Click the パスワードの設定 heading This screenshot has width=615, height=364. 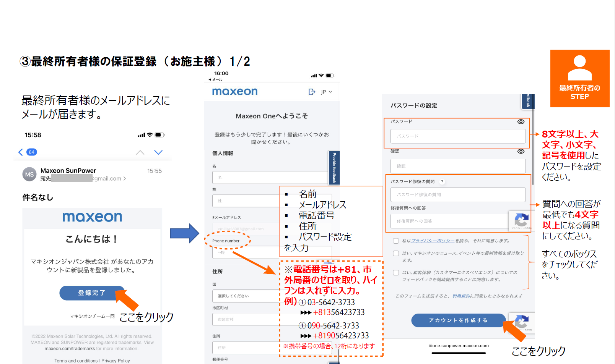tap(414, 105)
